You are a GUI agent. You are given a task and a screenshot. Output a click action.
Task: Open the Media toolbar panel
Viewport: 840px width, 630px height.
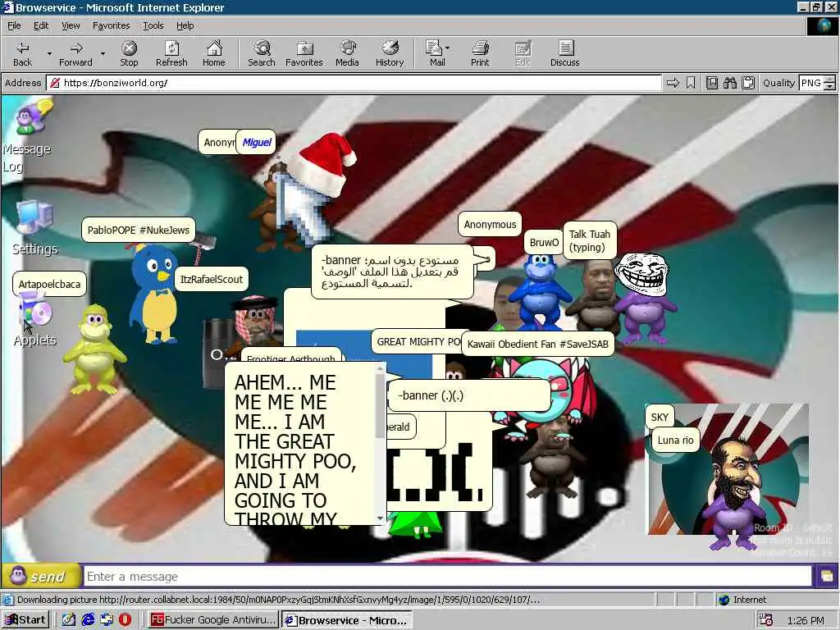[347, 53]
